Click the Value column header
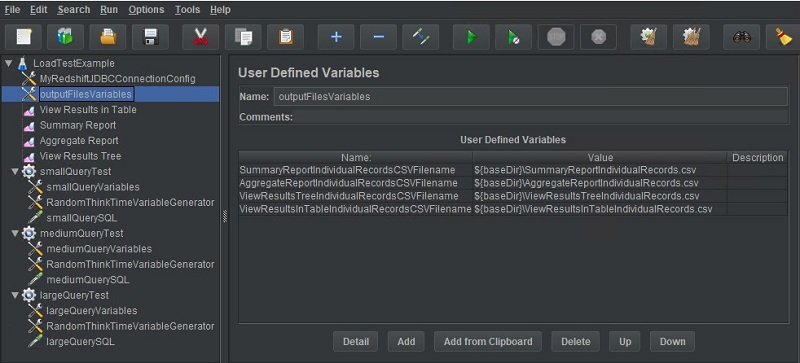Screen dimensions: 800x363 [600, 157]
